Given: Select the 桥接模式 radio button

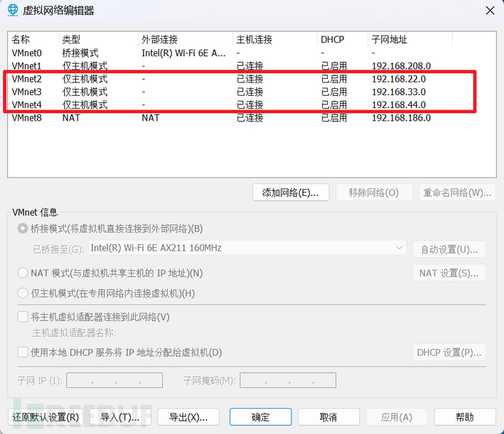Looking at the screenshot, I should (23, 229).
